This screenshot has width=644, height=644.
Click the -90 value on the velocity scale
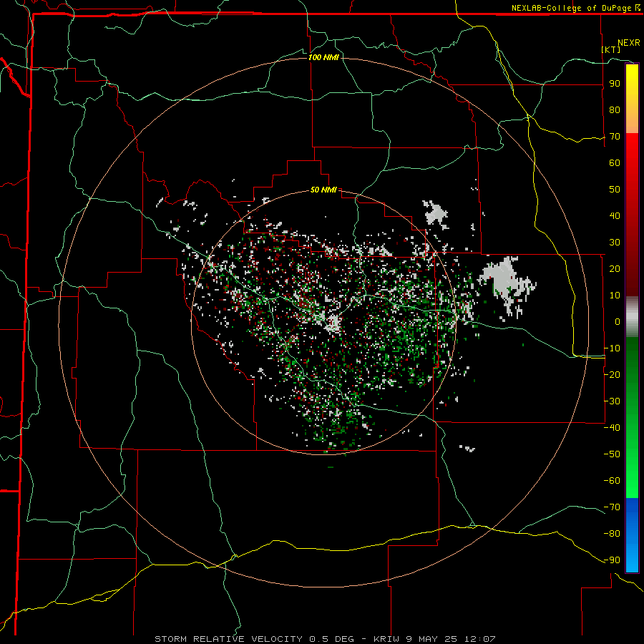coord(612,560)
